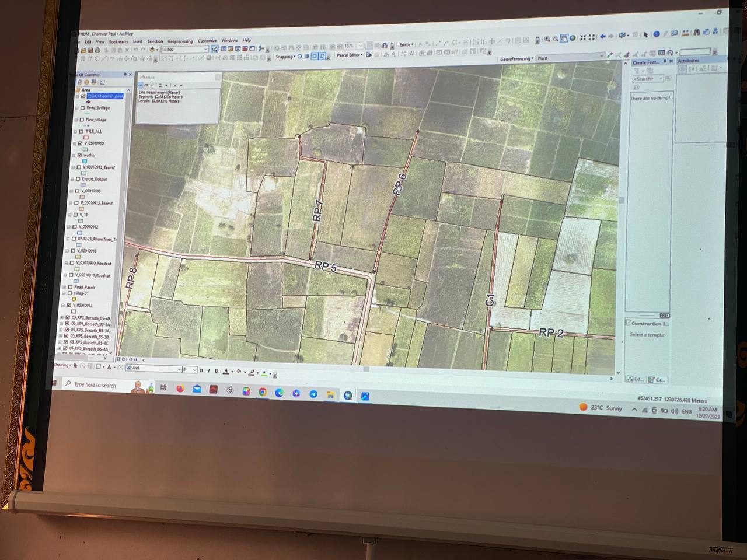Check the V_13 layer checkbox
747x560 pixels.
coord(75,215)
